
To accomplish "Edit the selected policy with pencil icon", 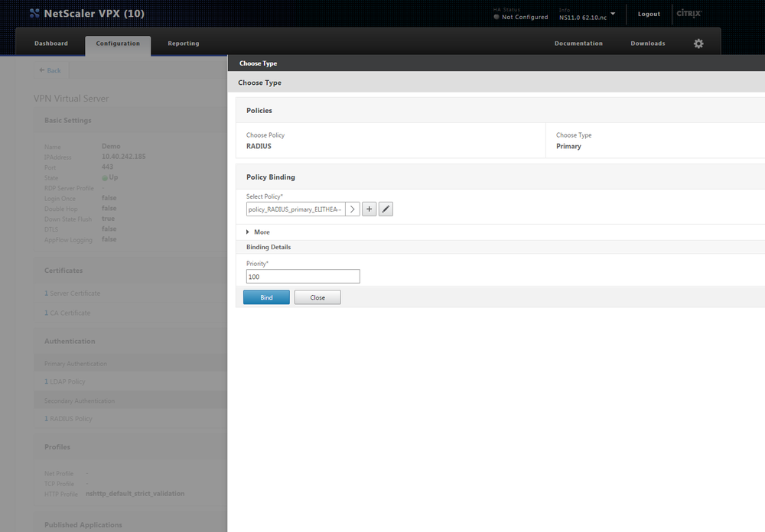I will coord(386,209).
